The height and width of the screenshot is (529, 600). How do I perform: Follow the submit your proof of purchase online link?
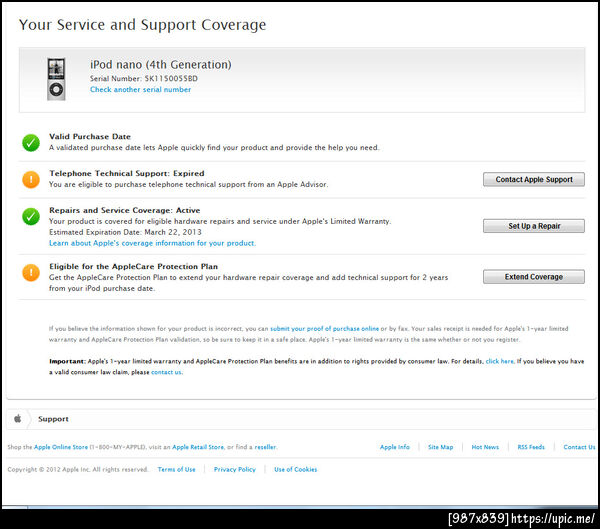coord(324,328)
